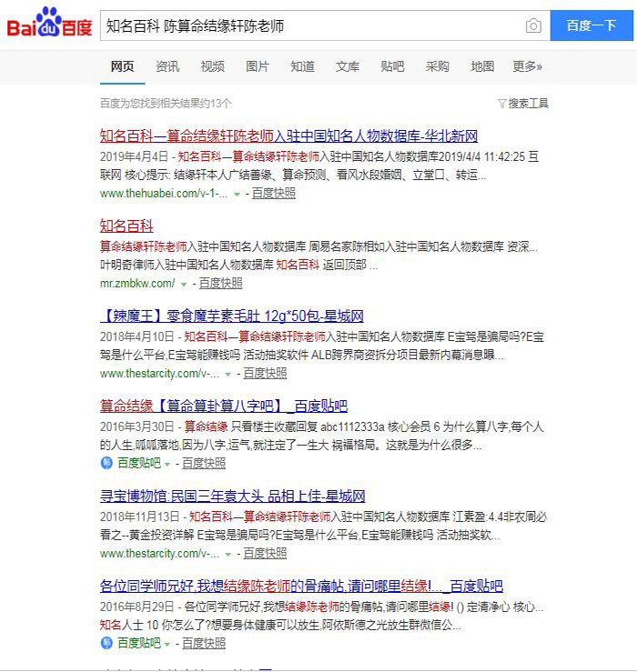Open the 视频 tab
637x672 pixels.
pos(212,66)
